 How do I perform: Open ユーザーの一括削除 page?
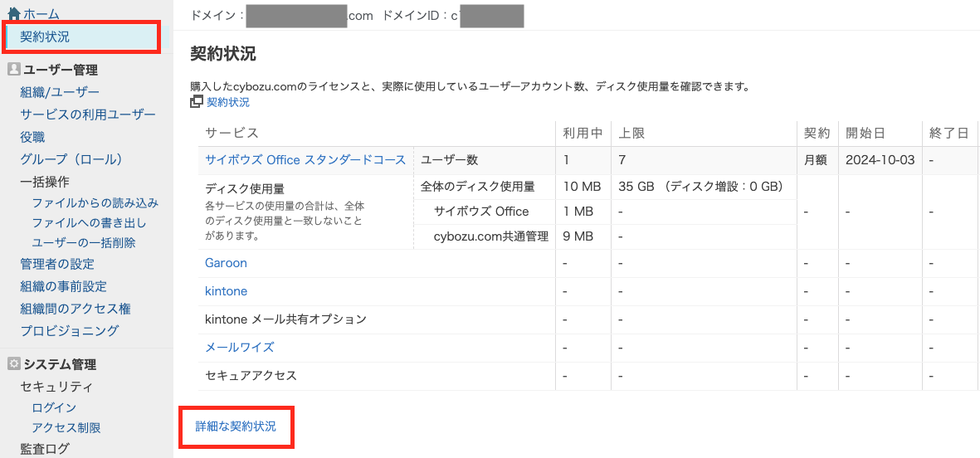point(83,243)
